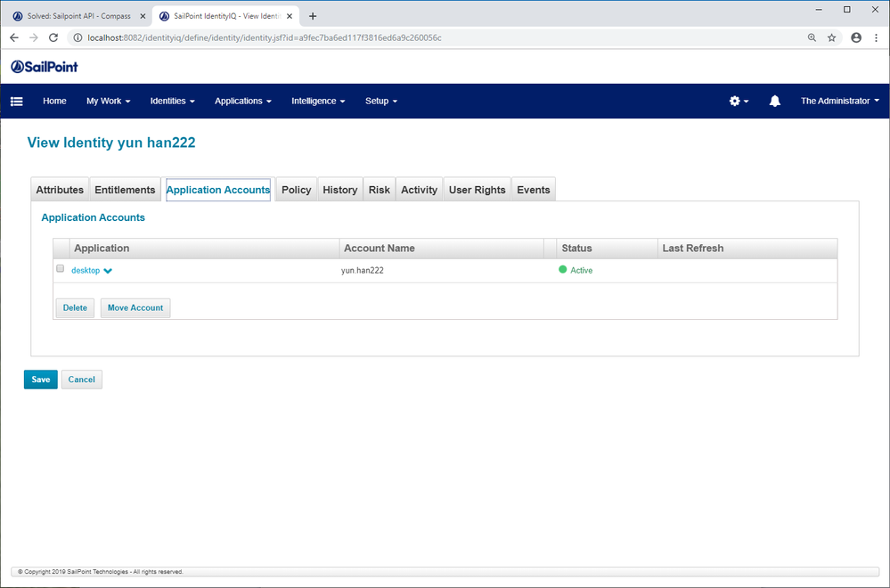The height and width of the screenshot is (588, 890).
Task: Expand The Administrator user menu
Action: click(x=839, y=102)
